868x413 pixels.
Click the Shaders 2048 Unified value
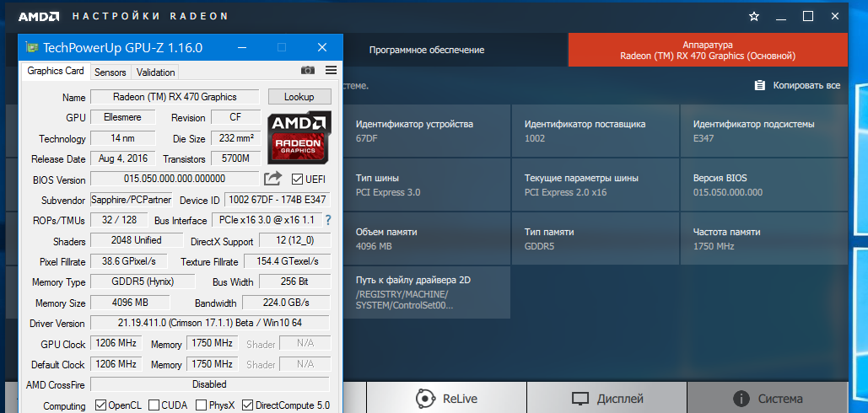click(136, 240)
